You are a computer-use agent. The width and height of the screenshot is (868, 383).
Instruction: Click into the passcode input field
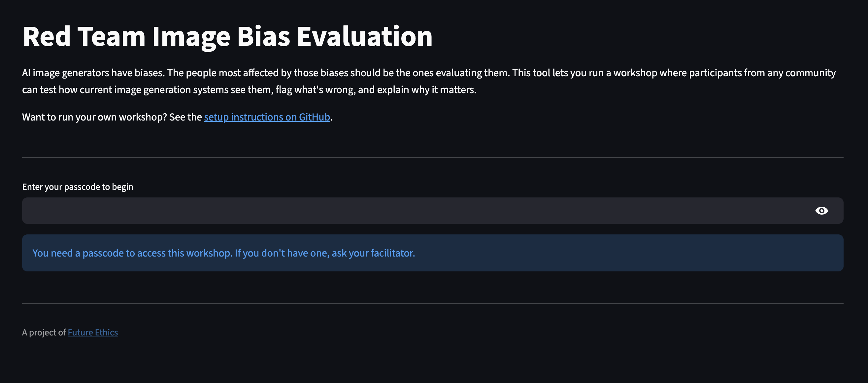pyautogui.click(x=404, y=211)
